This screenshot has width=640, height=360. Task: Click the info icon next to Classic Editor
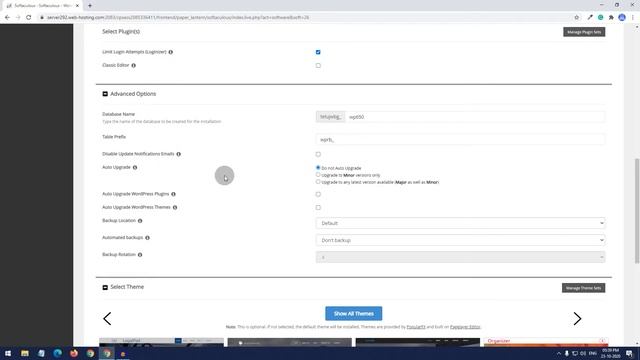click(133, 65)
